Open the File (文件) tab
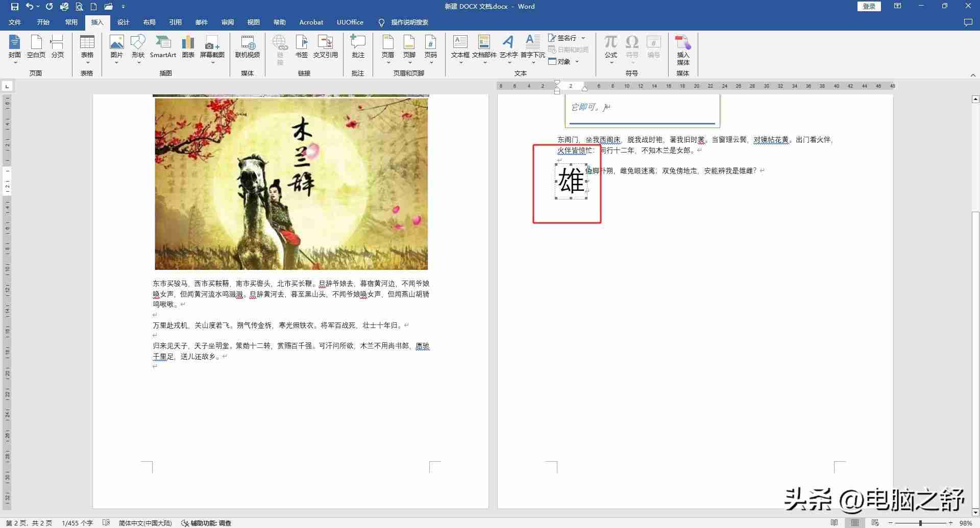This screenshot has width=980, height=528. pyautogui.click(x=15, y=22)
